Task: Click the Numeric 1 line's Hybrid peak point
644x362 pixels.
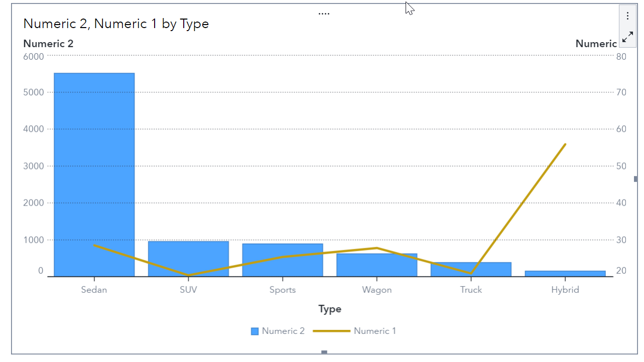Action: 565,144
